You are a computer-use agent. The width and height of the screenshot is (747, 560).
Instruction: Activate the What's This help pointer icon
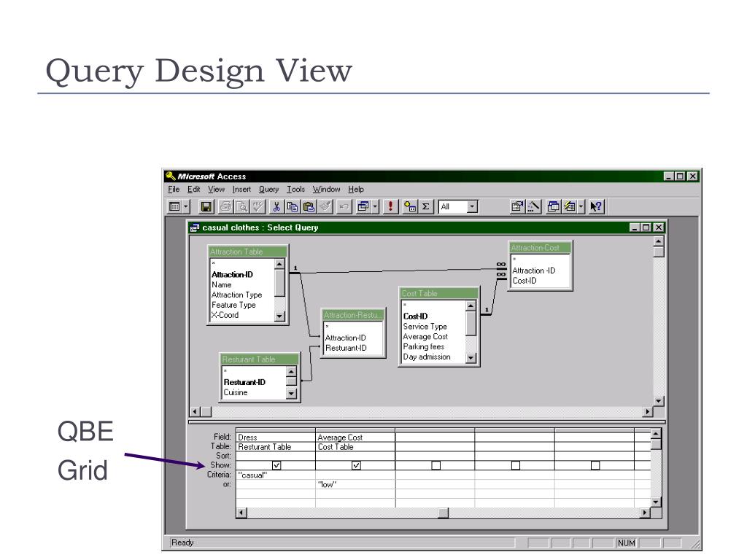point(596,206)
